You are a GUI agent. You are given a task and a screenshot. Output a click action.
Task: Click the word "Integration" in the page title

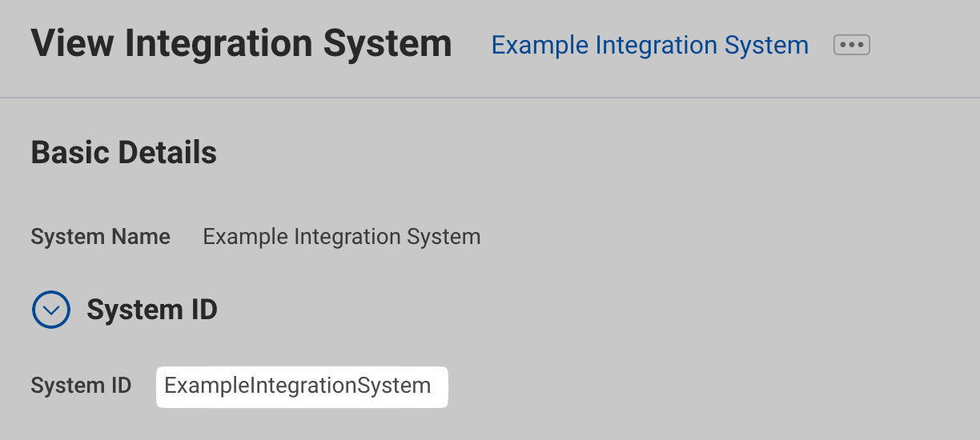pyautogui.click(x=220, y=43)
